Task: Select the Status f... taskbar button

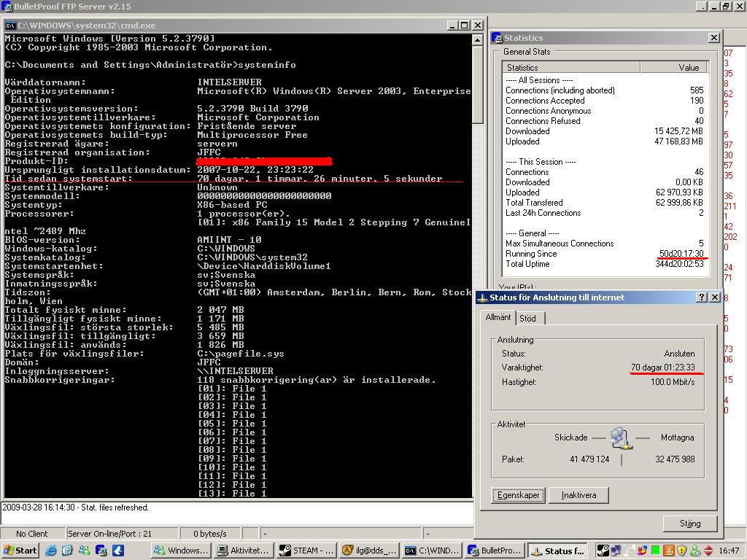Action: point(558,551)
